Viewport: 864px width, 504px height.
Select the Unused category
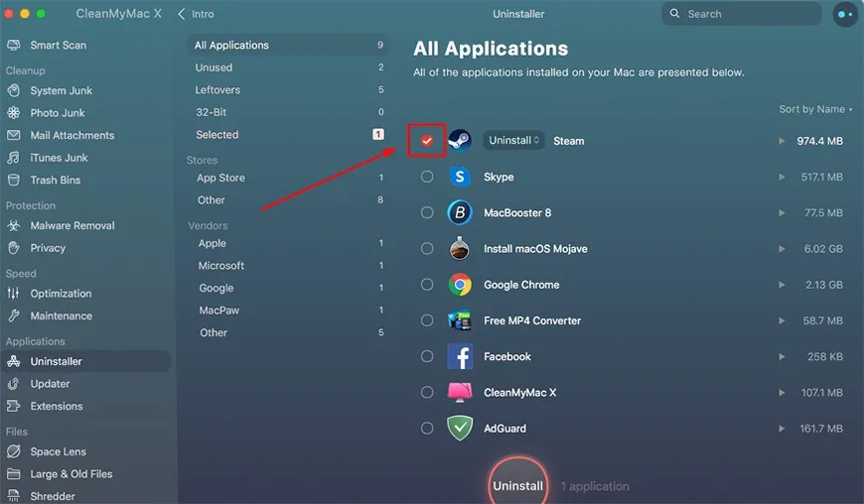[288, 67]
